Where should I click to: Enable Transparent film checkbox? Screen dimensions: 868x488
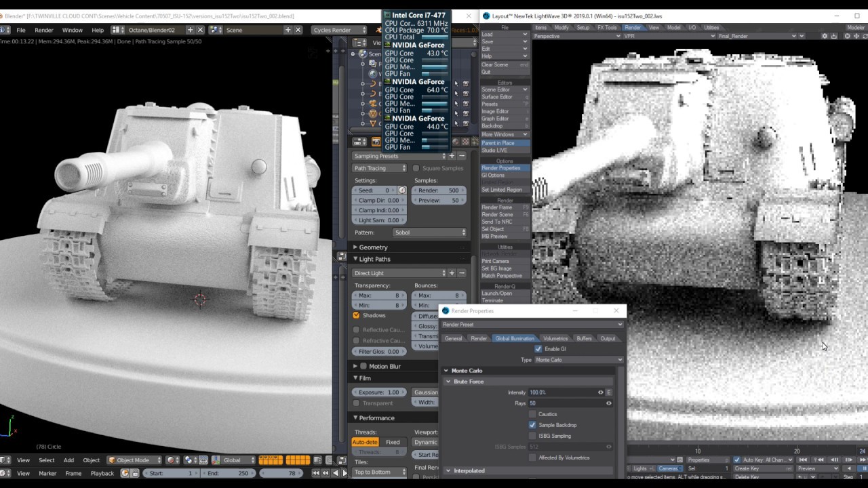tap(356, 403)
